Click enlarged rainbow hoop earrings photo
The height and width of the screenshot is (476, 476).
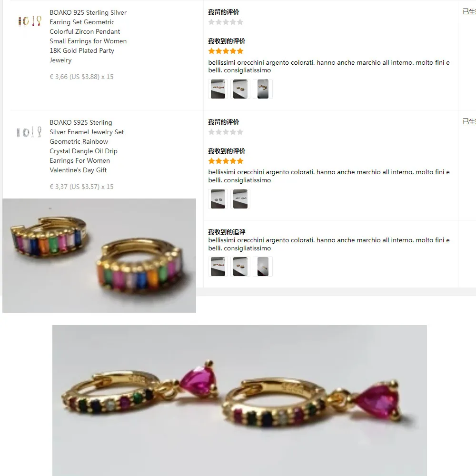[x=99, y=255]
